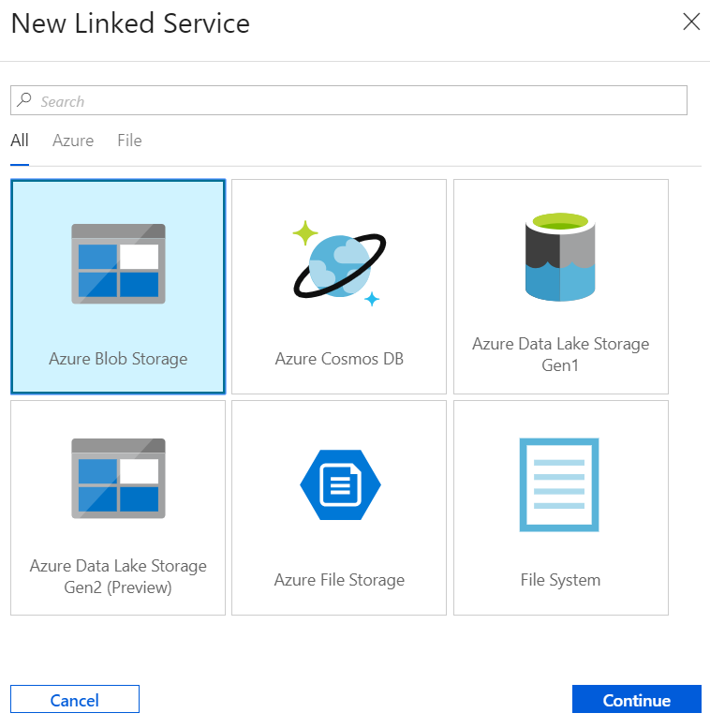The height and width of the screenshot is (728, 710).
Task: Click the Azure Cosmos DB label
Action: (339, 359)
